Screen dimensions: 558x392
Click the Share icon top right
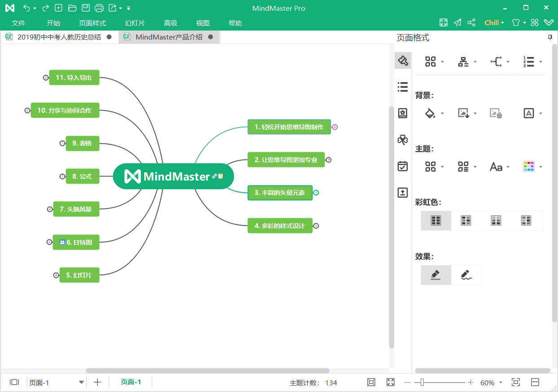pyautogui.click(x=471, y=22)
